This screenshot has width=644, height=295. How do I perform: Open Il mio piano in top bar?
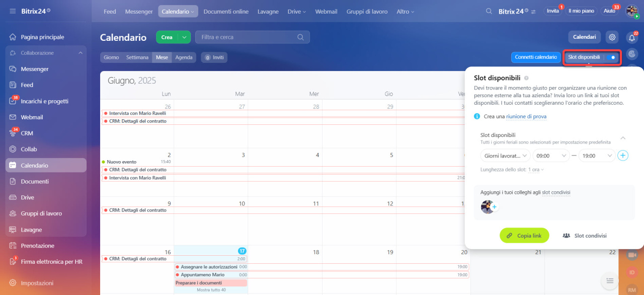(581, 11)
